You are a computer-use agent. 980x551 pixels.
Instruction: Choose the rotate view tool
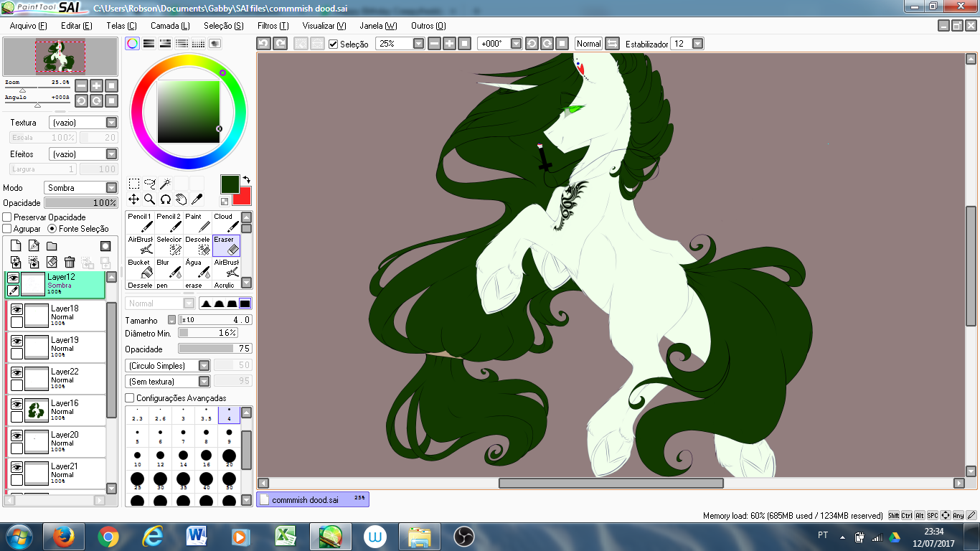(166, 199)
